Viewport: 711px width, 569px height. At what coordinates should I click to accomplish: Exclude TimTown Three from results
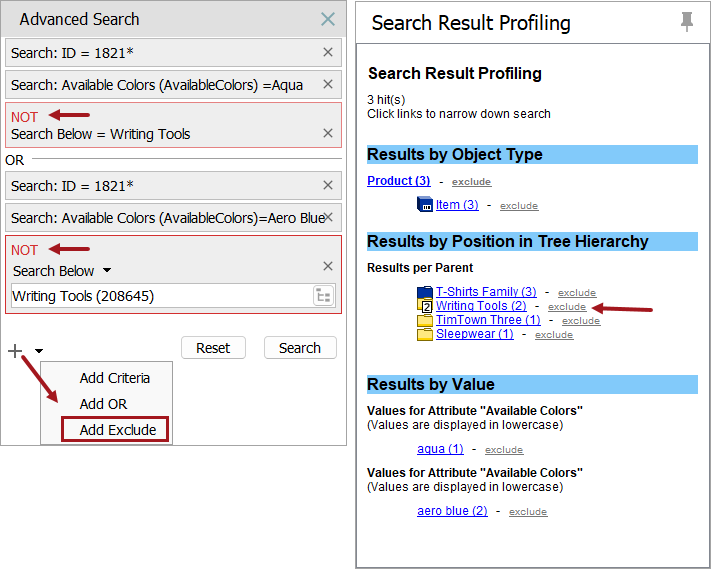tap(581, 321)
